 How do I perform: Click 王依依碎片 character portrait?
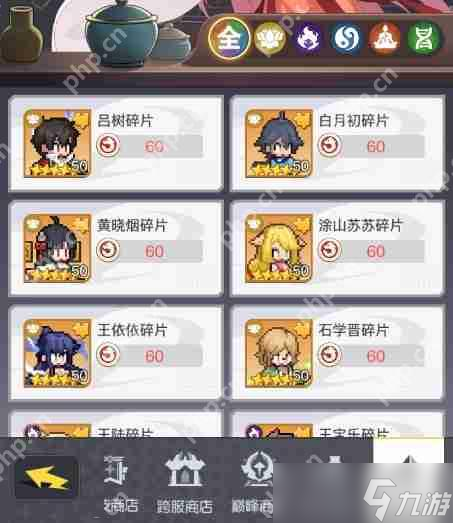point(57,353)
